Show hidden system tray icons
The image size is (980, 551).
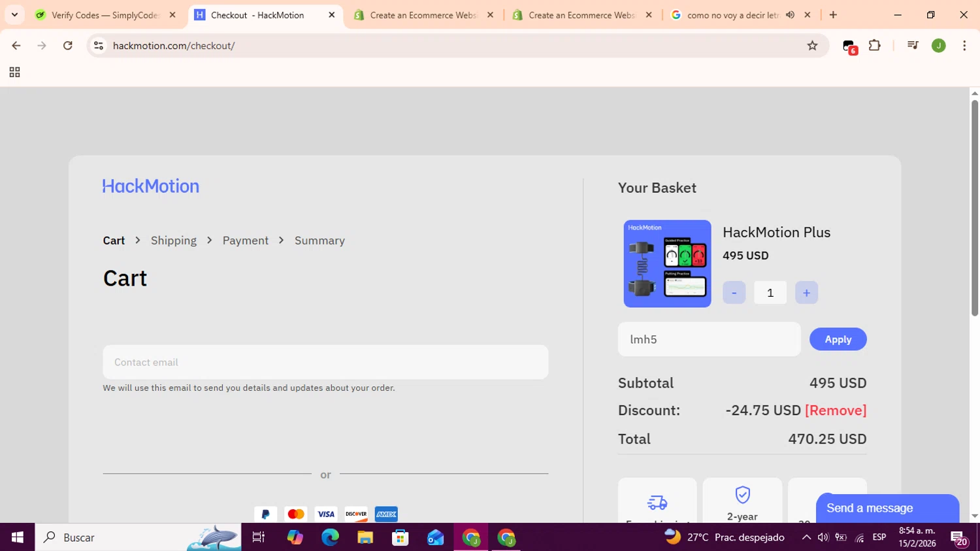coord(806,537)
